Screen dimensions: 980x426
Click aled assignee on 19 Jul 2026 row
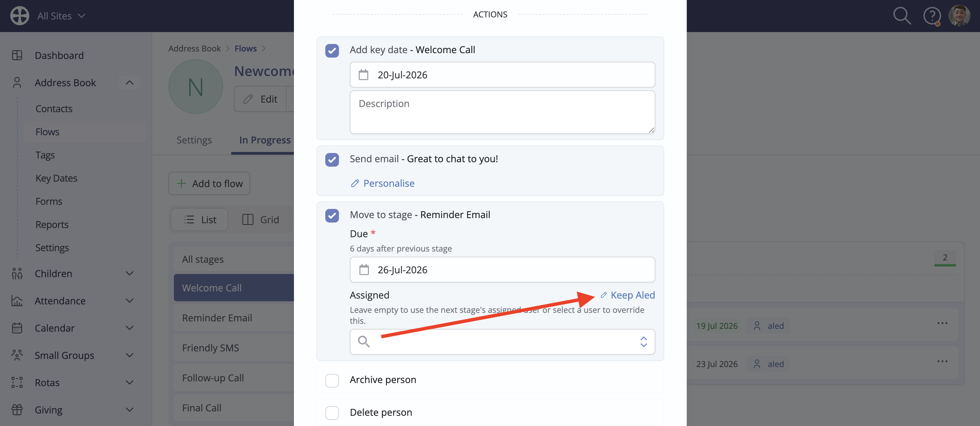pyautogui.click(x=768, y=325)
